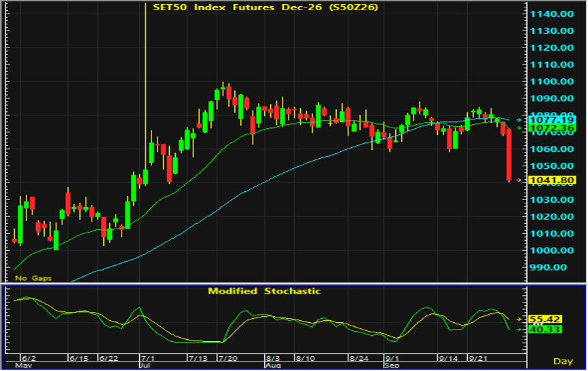This screenshot has height=371, width=588.
Task: Click the 8/10 date label
Action: point(306,358)
